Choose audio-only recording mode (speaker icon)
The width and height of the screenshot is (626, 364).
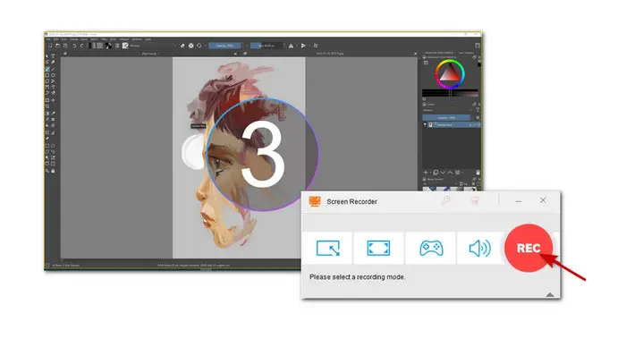[x=479, y=248]
